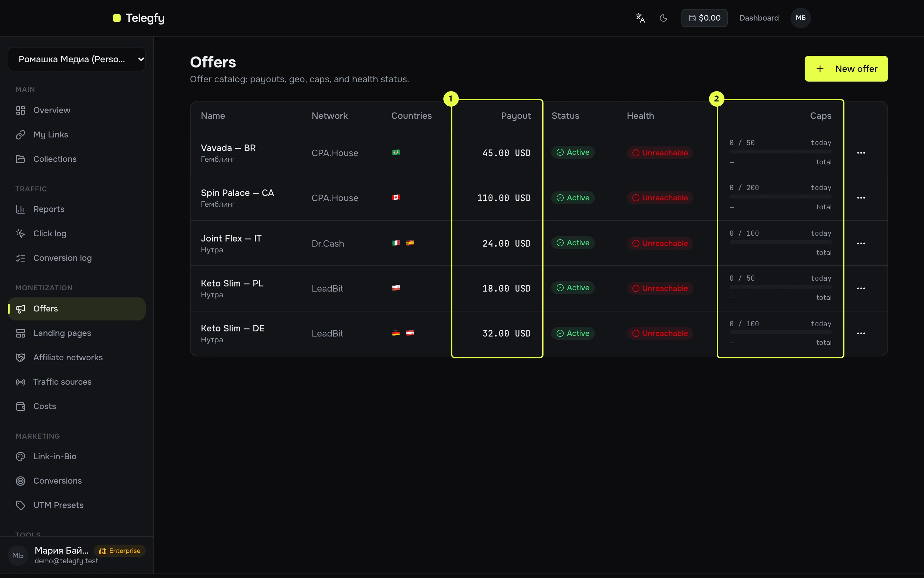
Task: Click the today cap progress bar for Vavada – BR
Action: [x=781, y=152]
